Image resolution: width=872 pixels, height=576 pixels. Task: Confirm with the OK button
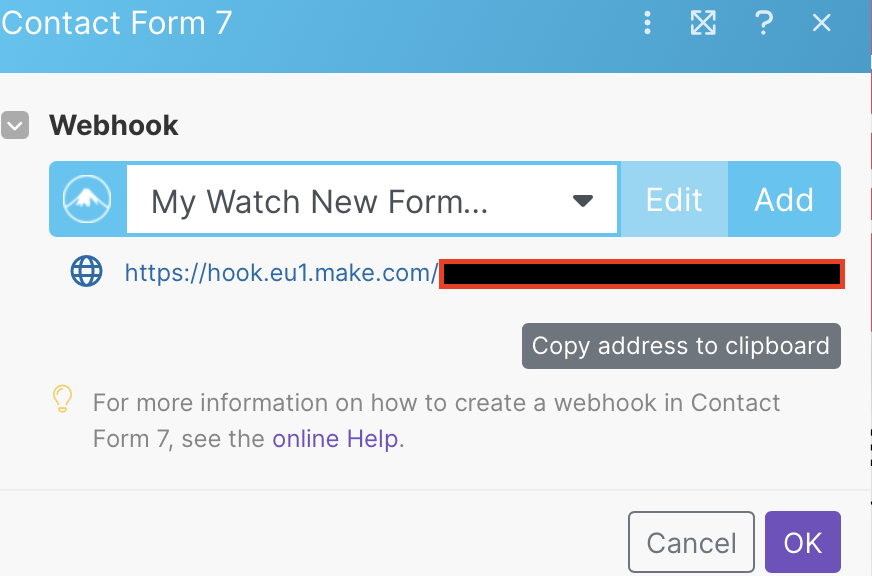(802, 542)
